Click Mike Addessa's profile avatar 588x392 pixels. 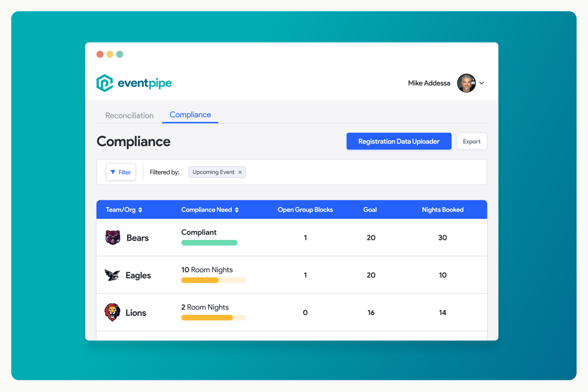click(x=466, y=83)
